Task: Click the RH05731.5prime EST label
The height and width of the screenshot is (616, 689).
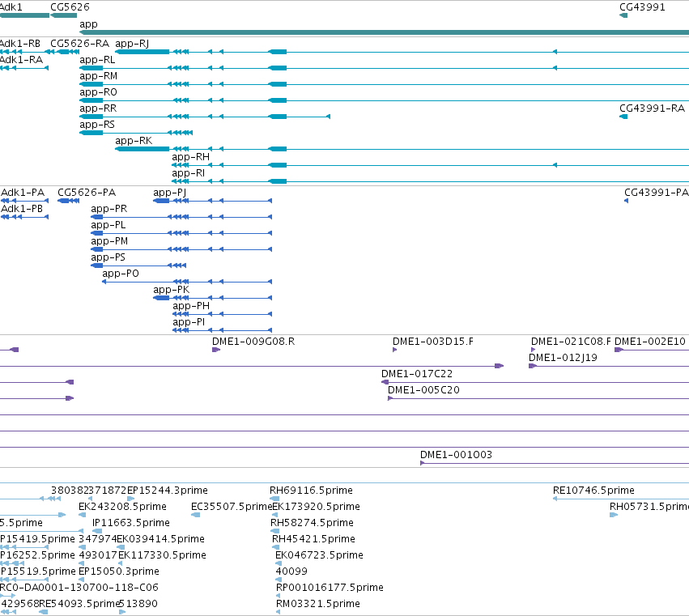Action: (649, 507)
